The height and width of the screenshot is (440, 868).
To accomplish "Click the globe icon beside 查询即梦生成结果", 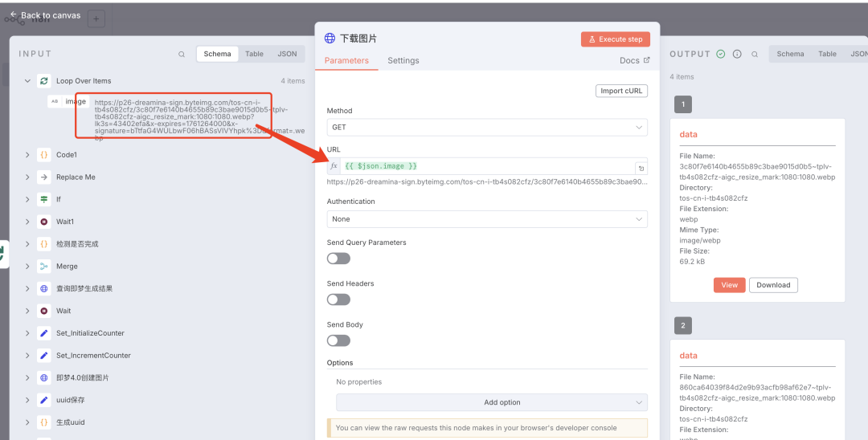I will pyautogui.click(x=44, y=288).
